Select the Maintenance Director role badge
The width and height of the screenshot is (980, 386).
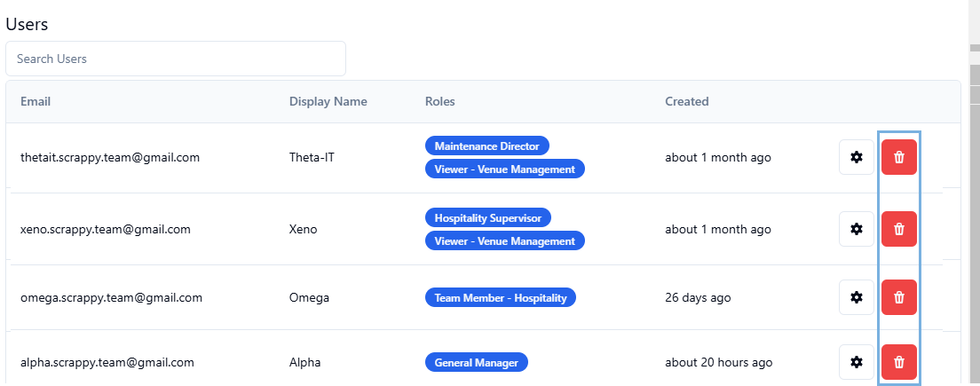pos(486,146)
